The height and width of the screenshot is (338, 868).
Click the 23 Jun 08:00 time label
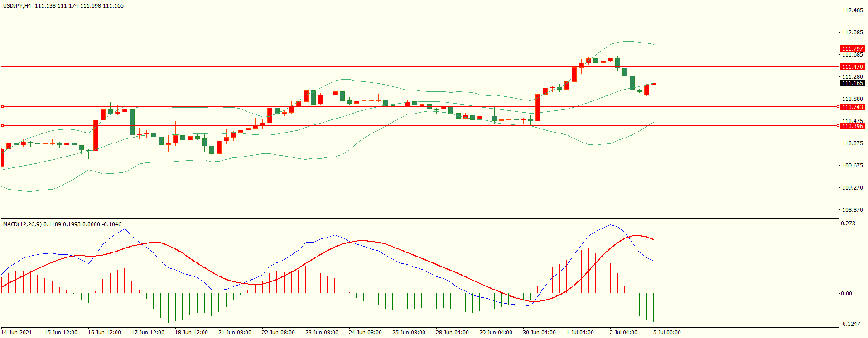tap(322, 333)
